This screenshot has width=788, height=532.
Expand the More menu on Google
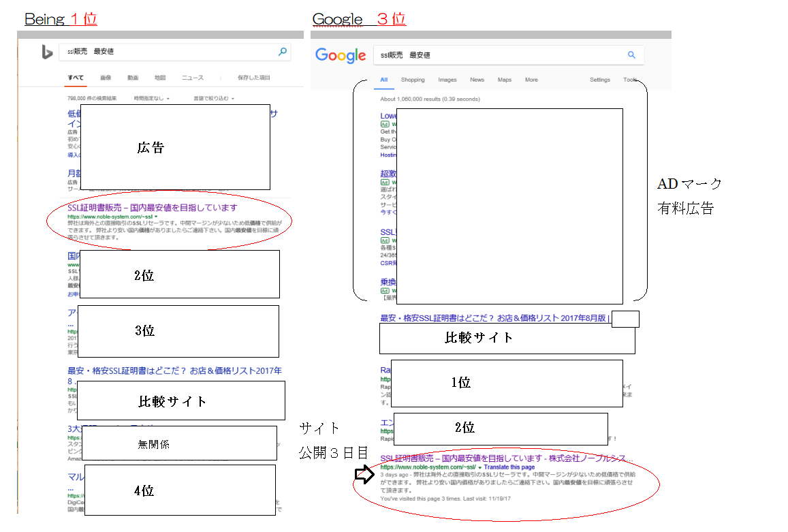tap(531, 80)
